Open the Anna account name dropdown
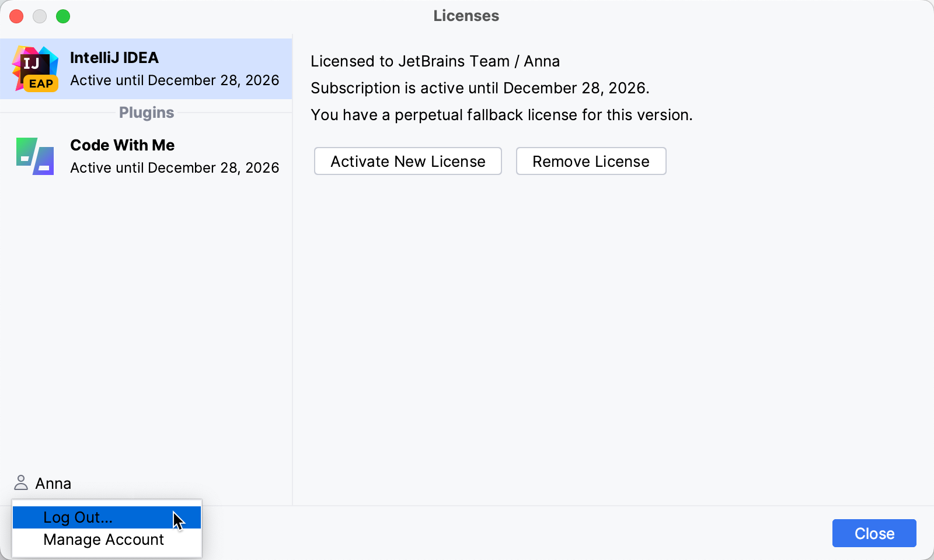Screen dimensions: 934x560 point(53,484)
